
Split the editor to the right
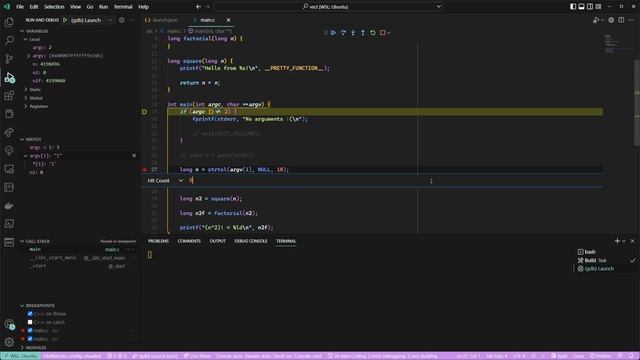[621, 20]
